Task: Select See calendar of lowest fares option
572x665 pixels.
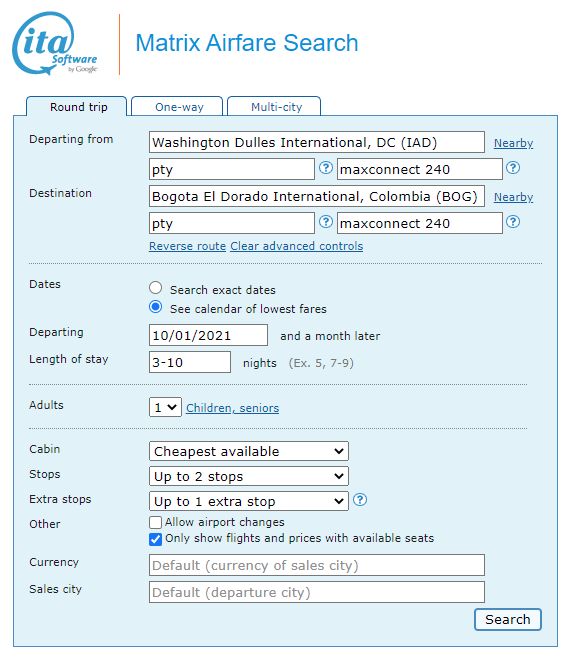Action: pyautogui.click(x=156, y=307)
